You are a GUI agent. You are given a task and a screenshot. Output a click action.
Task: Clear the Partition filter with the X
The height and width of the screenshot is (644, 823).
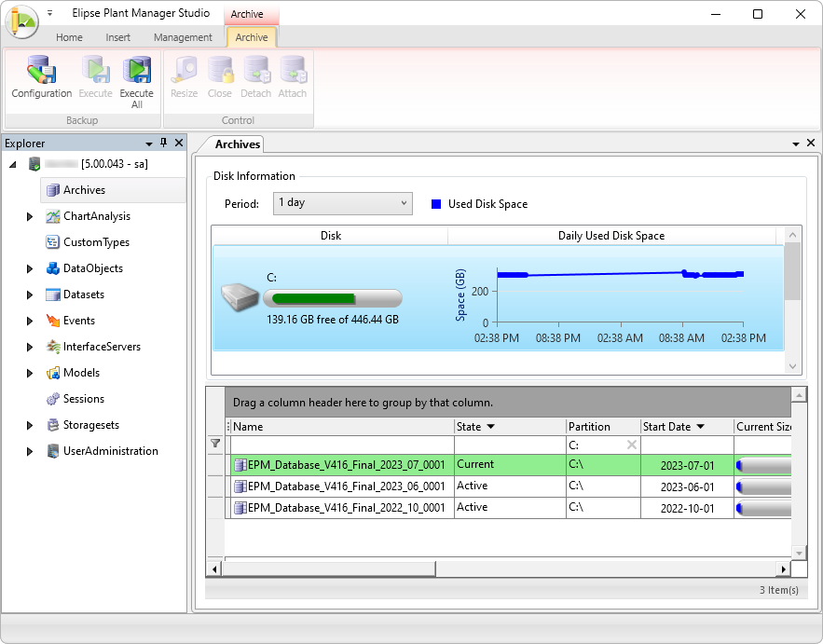pos(632,445)
